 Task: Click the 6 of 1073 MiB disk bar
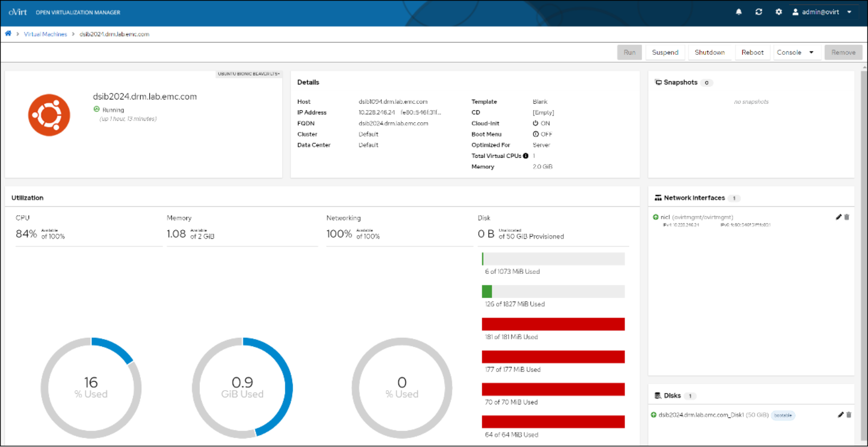coord(553,259)
